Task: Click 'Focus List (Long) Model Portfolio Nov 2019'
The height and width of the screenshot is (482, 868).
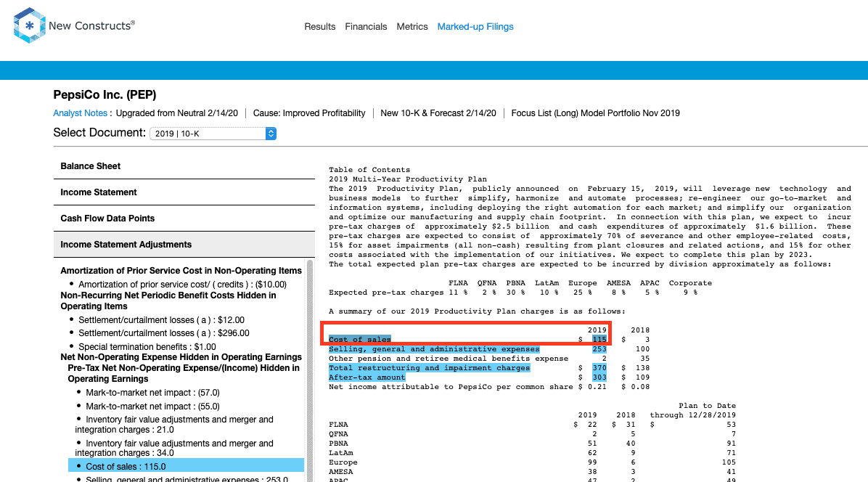Action: click(596, 113)
